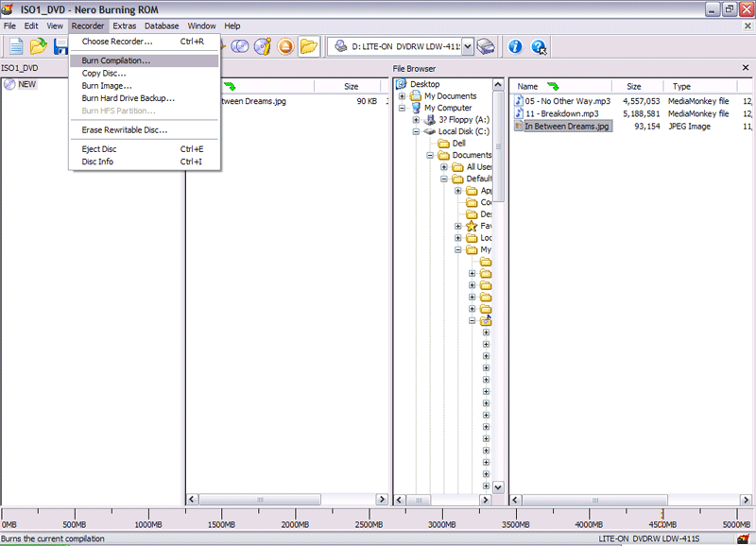The height and width of the screenshot is (546, 756).
Task: Open the Extras menu
Action: coord(125,26)
